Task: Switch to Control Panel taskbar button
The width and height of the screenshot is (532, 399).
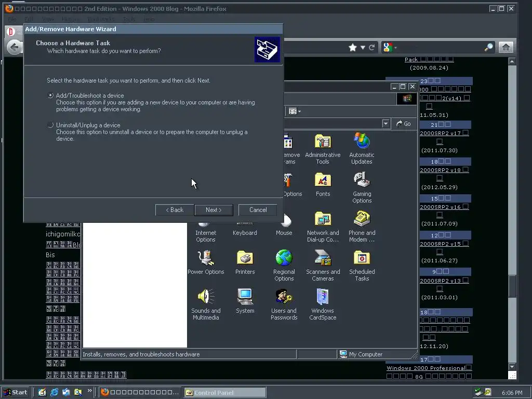Action: click(225, 393)
